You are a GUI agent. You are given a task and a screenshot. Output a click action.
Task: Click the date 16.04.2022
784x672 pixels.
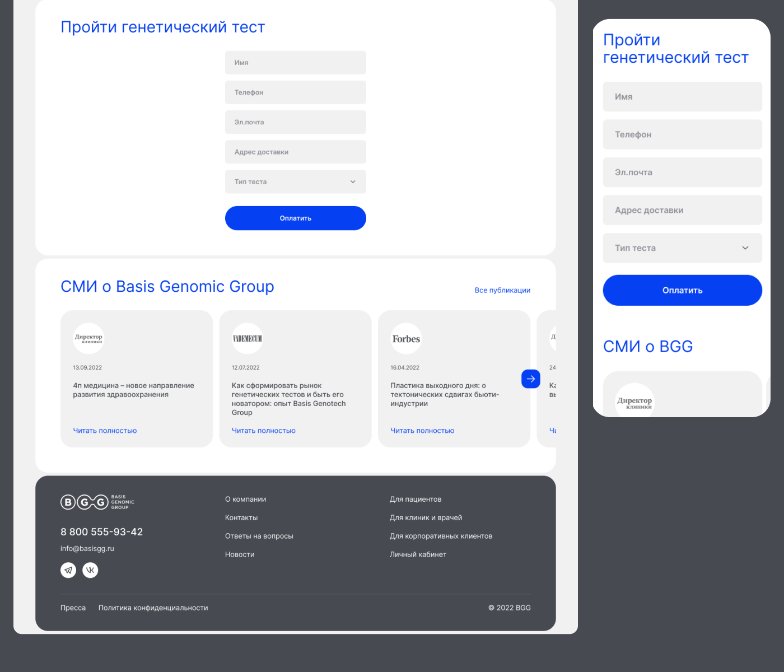405,368
